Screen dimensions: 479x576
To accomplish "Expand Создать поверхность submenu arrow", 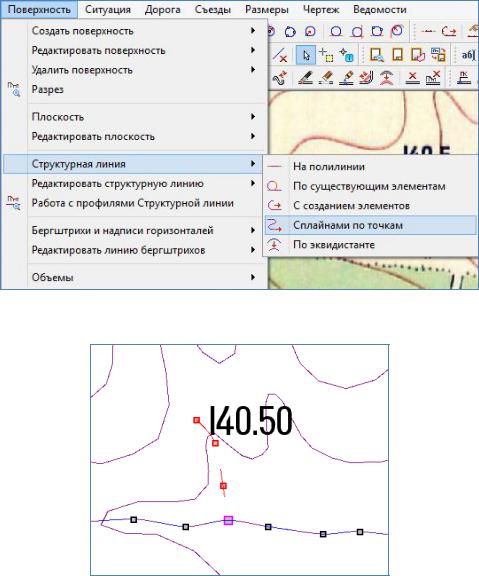I will [253, 30].
